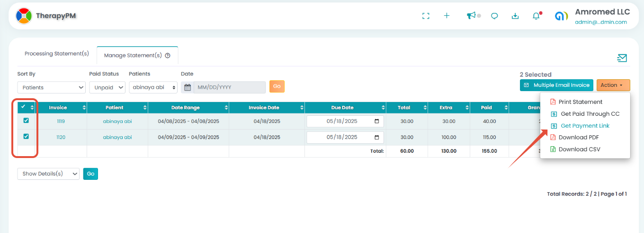
Task: Uncheck the checkbox for invoice 1119
Action: (x=26, y=121)
